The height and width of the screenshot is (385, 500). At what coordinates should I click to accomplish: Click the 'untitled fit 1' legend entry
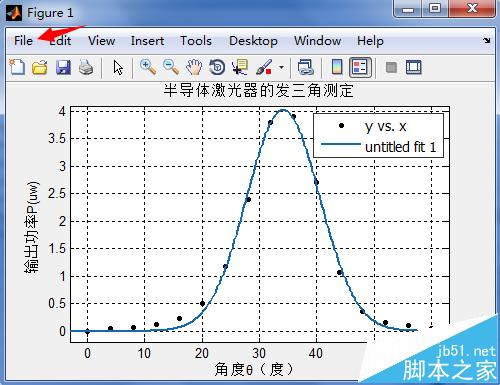(x=400, y=147)
